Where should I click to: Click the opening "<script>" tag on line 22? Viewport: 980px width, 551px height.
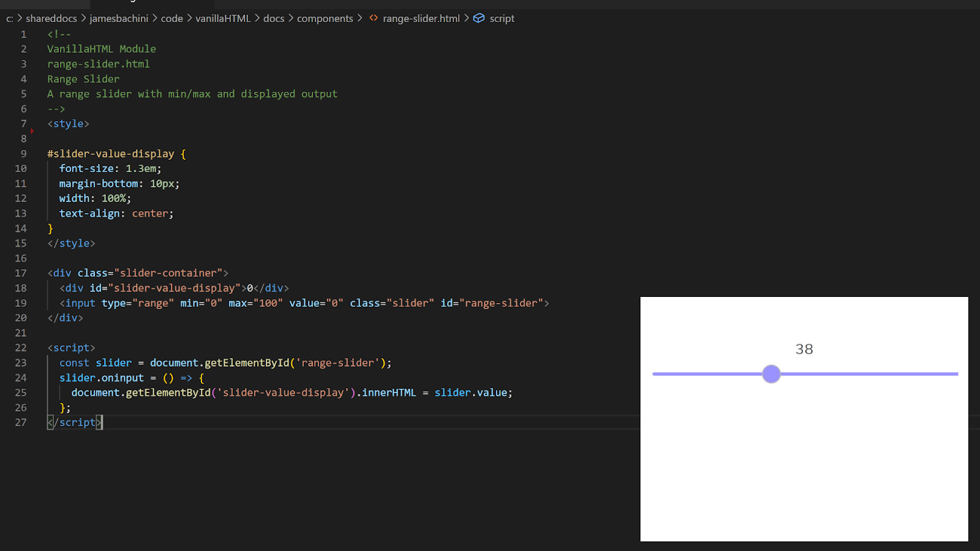point(71,348)
